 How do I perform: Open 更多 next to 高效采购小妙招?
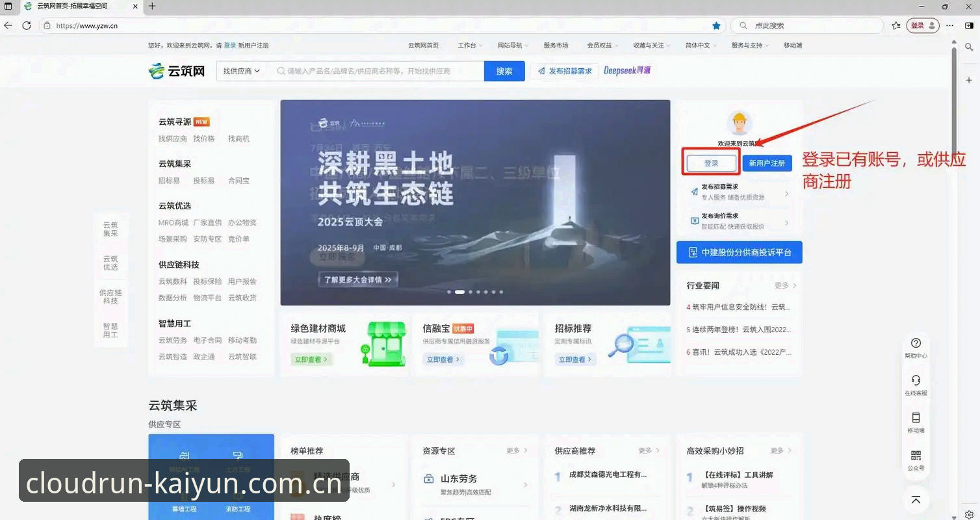click(781, 450)
